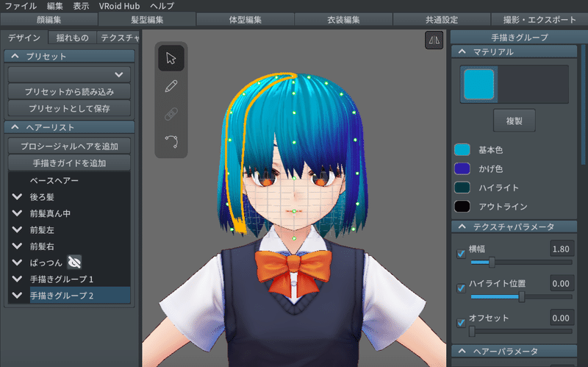Collapse the プリセット section
Screen dimensions: 588x367
(x=15, y=57)
